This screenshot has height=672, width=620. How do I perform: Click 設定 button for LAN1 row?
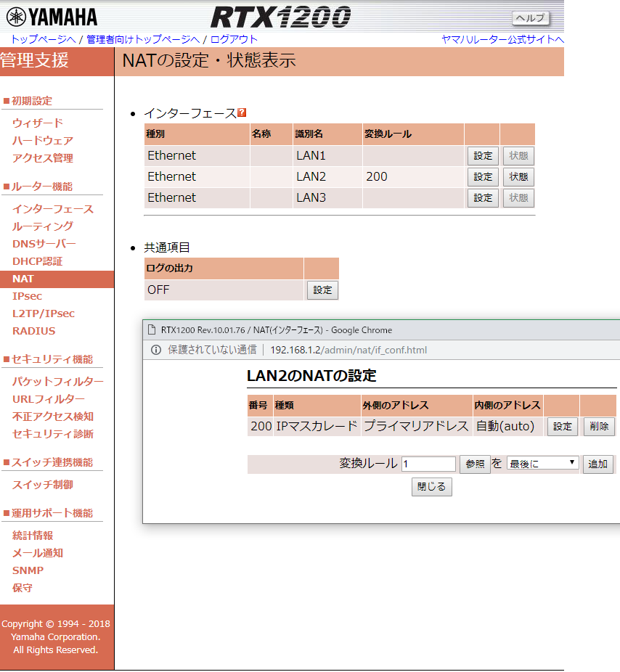(x=483, y=155)
